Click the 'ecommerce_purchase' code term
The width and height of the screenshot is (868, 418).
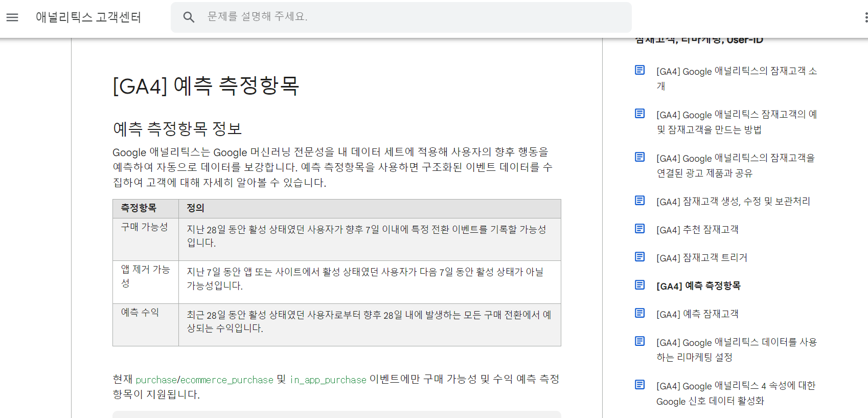click(227, 380)
